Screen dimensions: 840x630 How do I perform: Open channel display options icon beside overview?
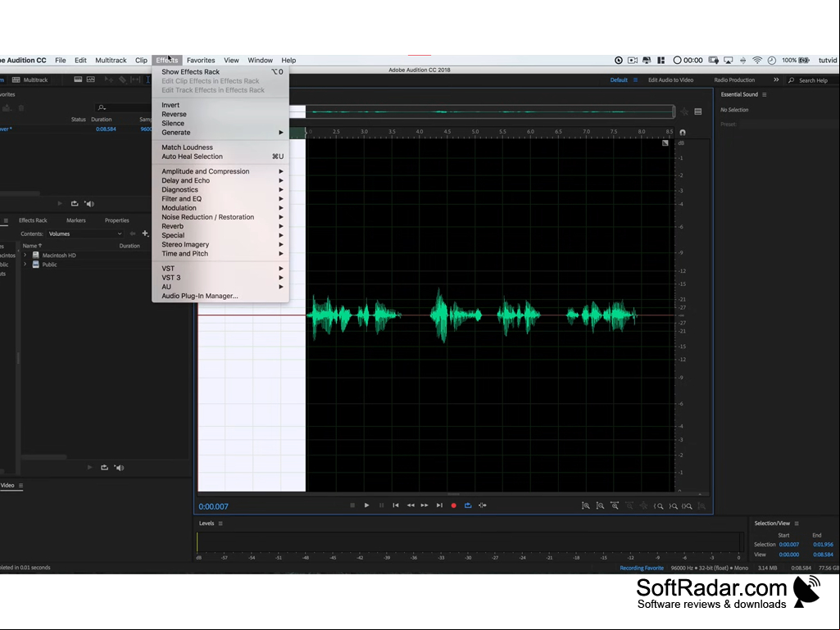698,111
